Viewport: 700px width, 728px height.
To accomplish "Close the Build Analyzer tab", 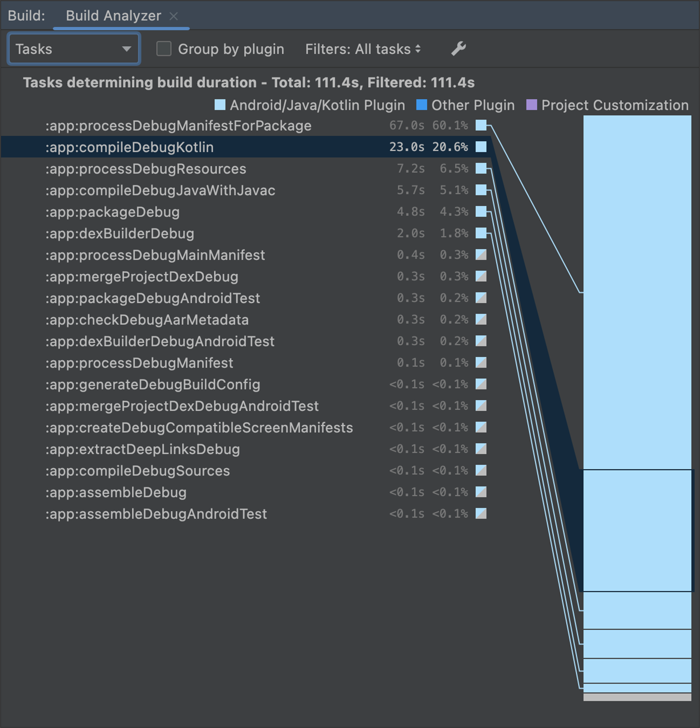I will [174, 15].
